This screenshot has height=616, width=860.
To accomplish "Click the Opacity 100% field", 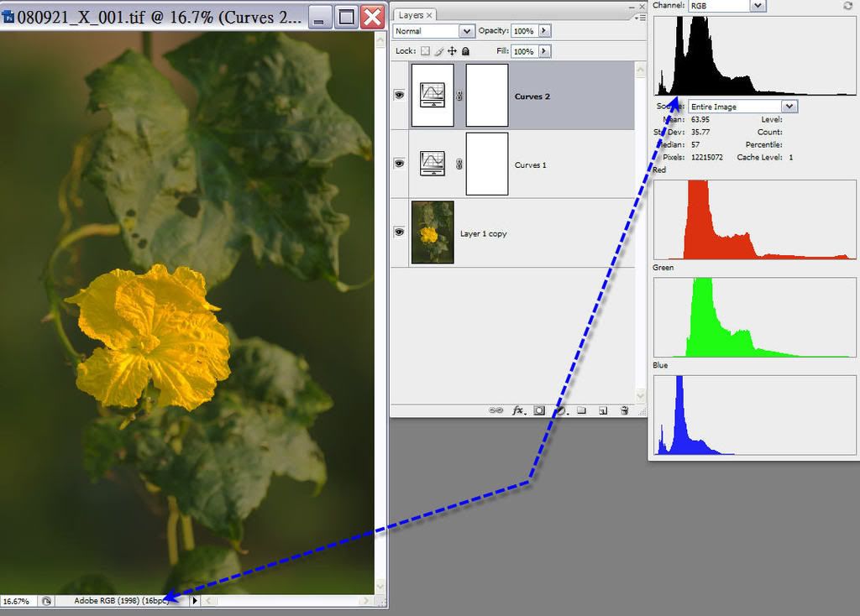I will tap(524, 31).
